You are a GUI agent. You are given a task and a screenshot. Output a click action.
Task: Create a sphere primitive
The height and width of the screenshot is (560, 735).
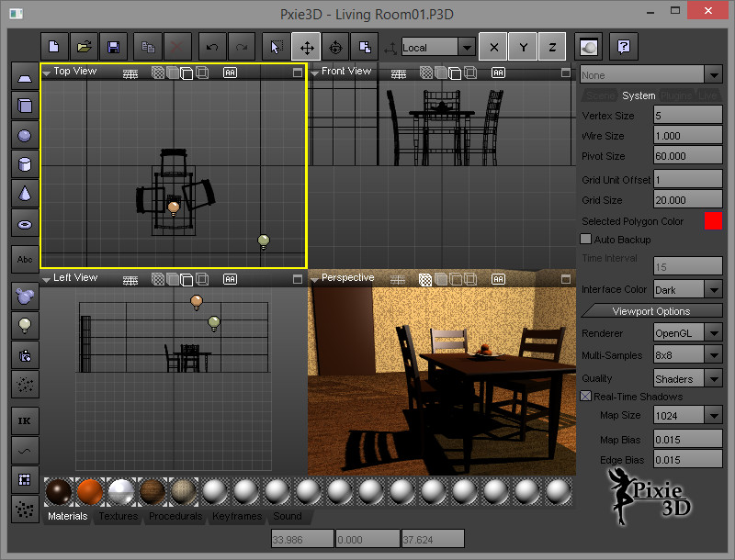click(x=25, y=135)
